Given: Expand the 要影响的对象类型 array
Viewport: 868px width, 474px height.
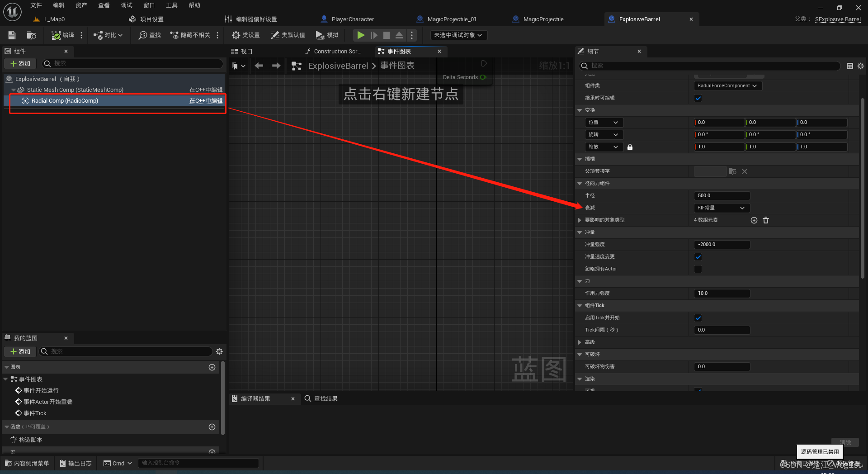Looking at the screenshot, I should click(x=580, y=220).
